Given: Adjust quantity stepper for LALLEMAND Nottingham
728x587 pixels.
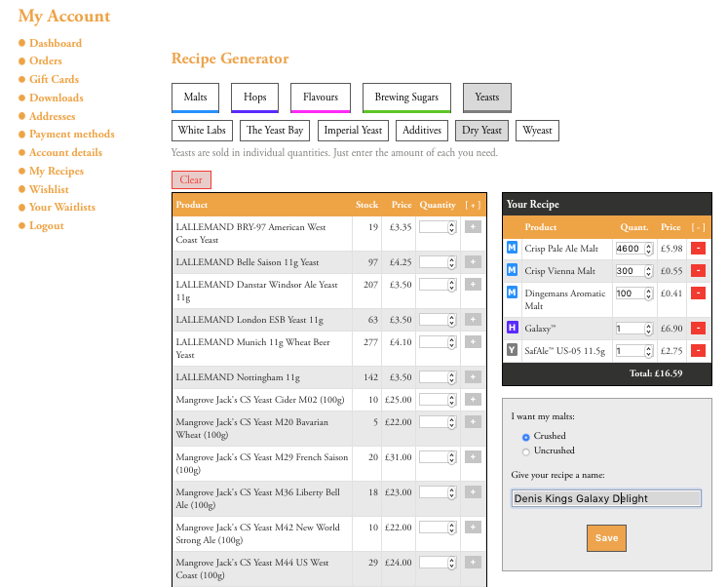Looking at the screenshot, I should click(x=452, y=378).
